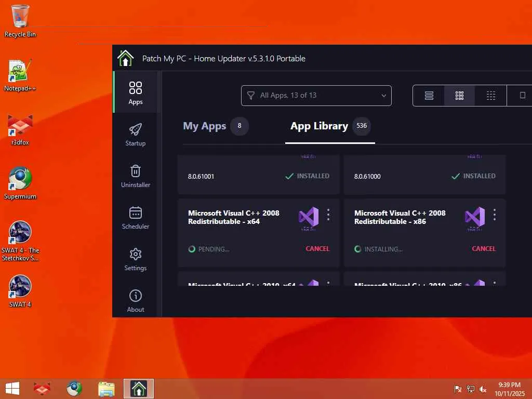
Task: Select version text 8.0.61001
Action: tap(201, 177)
